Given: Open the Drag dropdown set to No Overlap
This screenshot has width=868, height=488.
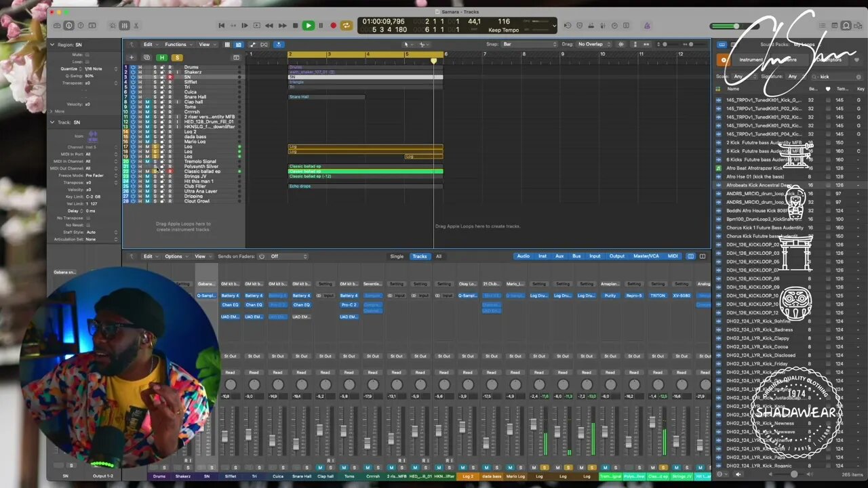Looking at the screenshot, I should 594,44.
